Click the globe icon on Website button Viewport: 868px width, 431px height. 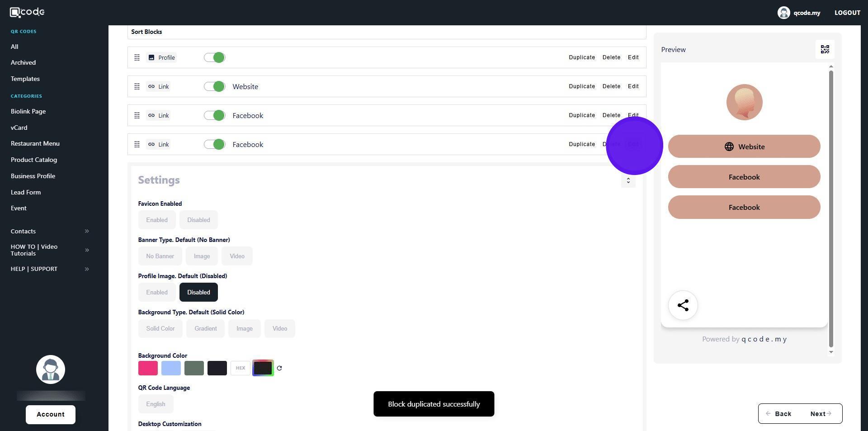tap(729, 147)
